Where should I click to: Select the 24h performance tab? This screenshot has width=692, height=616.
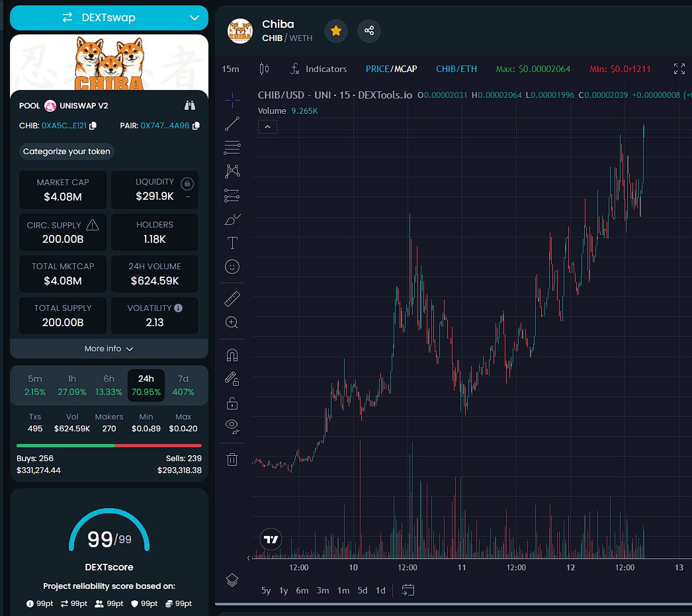(x=146, y=385)
